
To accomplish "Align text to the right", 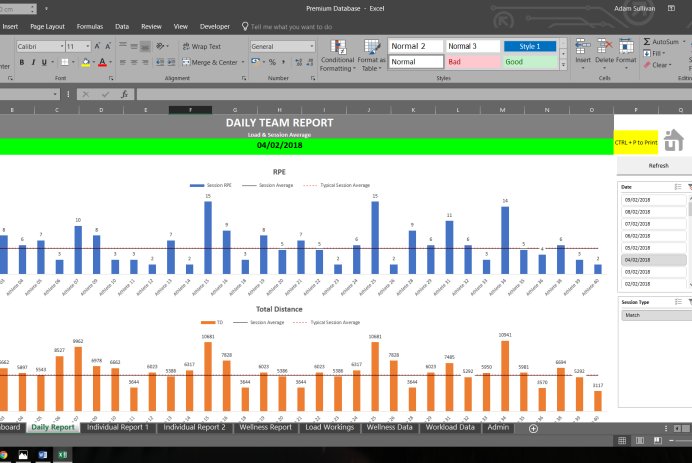I will coord(145,62).
